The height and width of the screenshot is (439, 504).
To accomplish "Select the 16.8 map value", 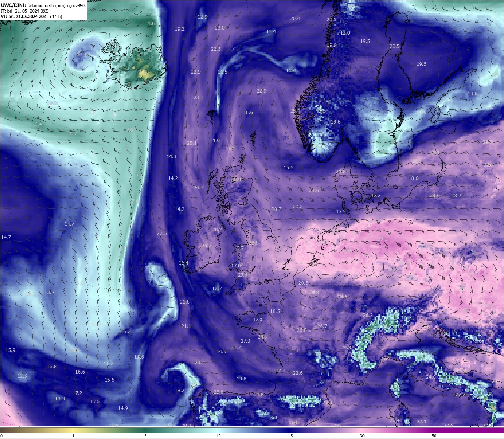I will pos(52,367).
